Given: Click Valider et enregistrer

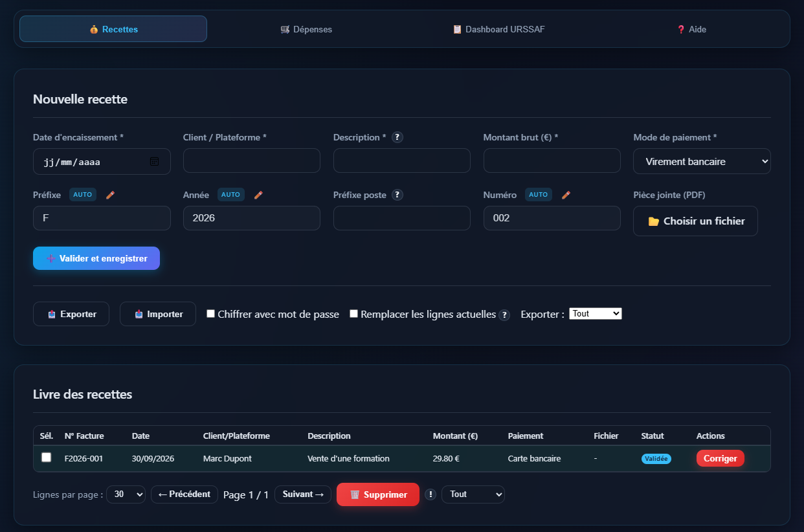Looking at the screenshot, I should point(96,258).
